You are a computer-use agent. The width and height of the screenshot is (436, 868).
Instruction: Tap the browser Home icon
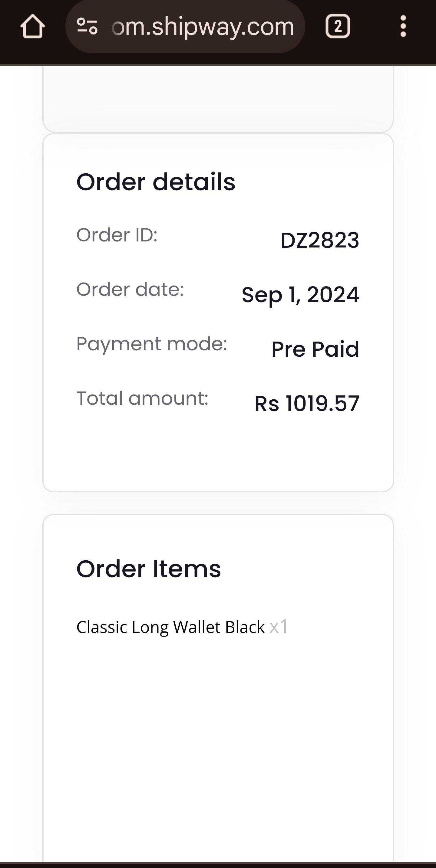pos(32,26)
